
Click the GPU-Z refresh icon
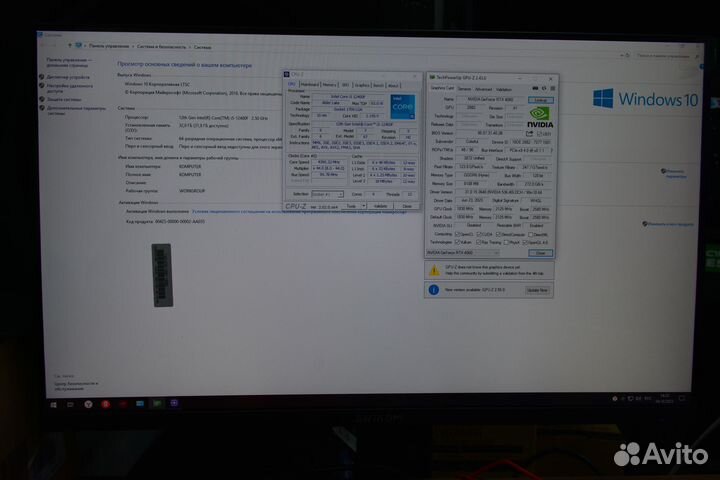tap(544, 88)
